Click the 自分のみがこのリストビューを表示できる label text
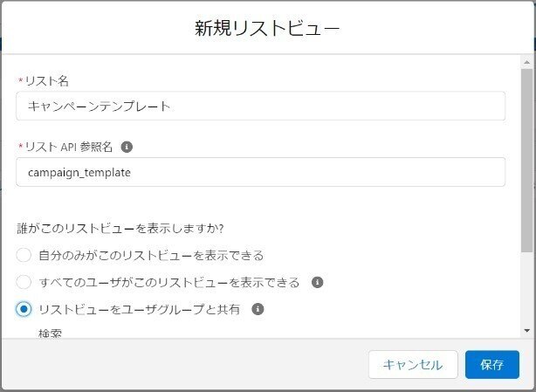The image size is (536, 392). click(x=151, y=255)
